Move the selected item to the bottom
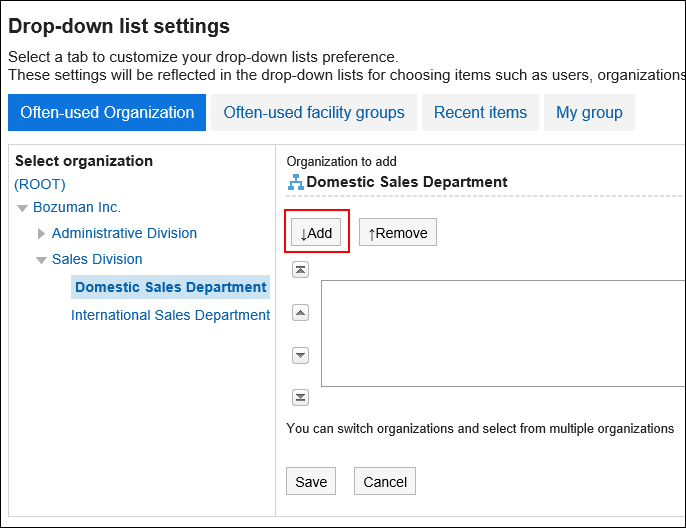The height and width of the screenshot is (528, 686). (300, 397)
